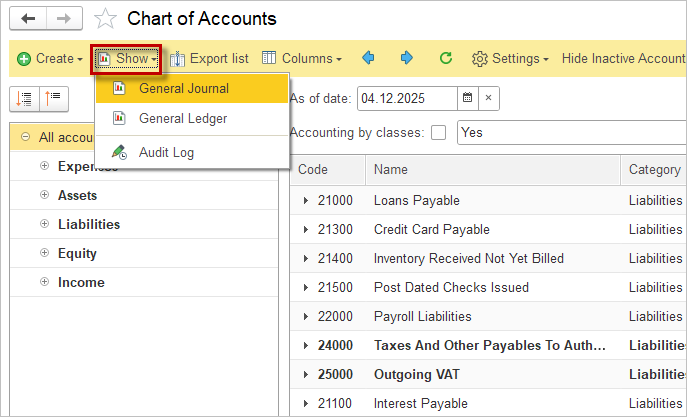The height and width of the screenshot is (417, 687).
Task: Add page to favorites with star icon
Action: (105, 19)
